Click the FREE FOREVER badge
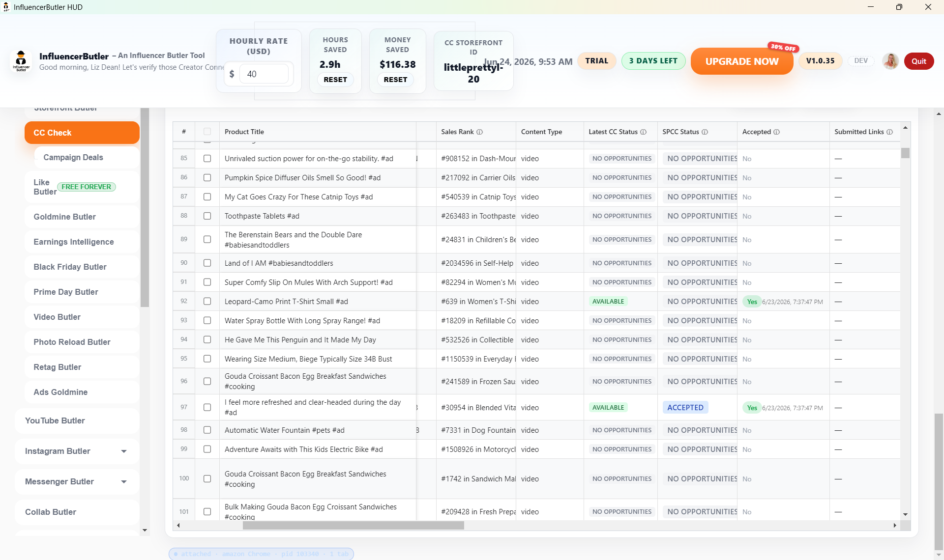 coord(87,187)
